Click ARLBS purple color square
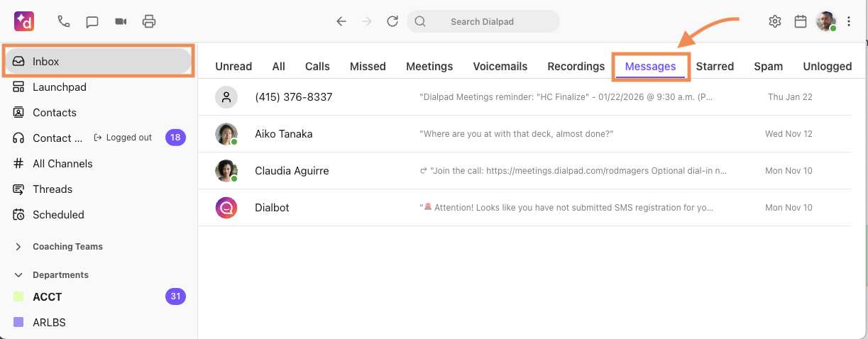This screenshot has width=868, height=339. (19, 323)
